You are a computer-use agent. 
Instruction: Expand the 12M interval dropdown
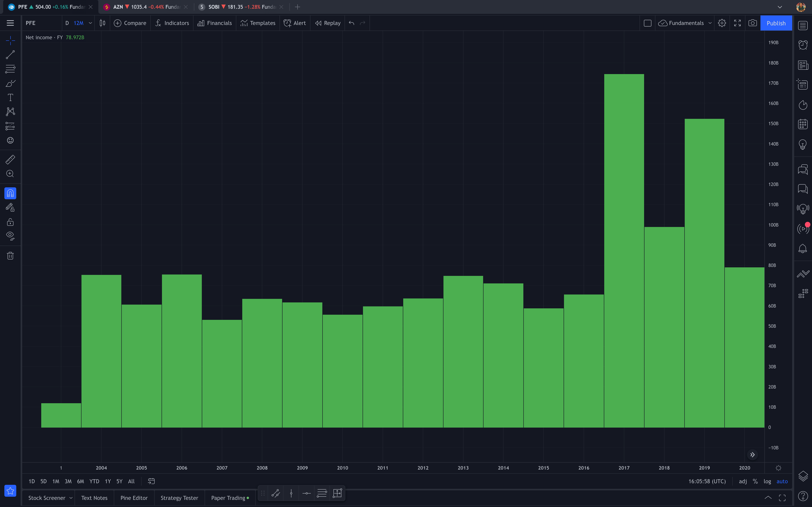tap(90, 23)
